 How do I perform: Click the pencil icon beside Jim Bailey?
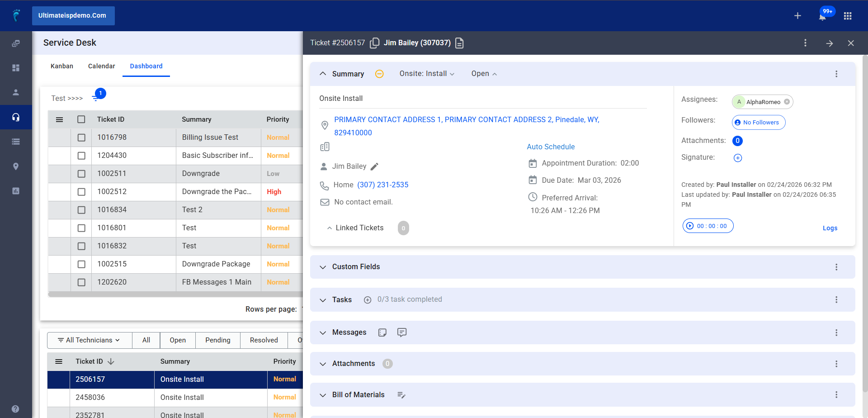coord(374,166)
